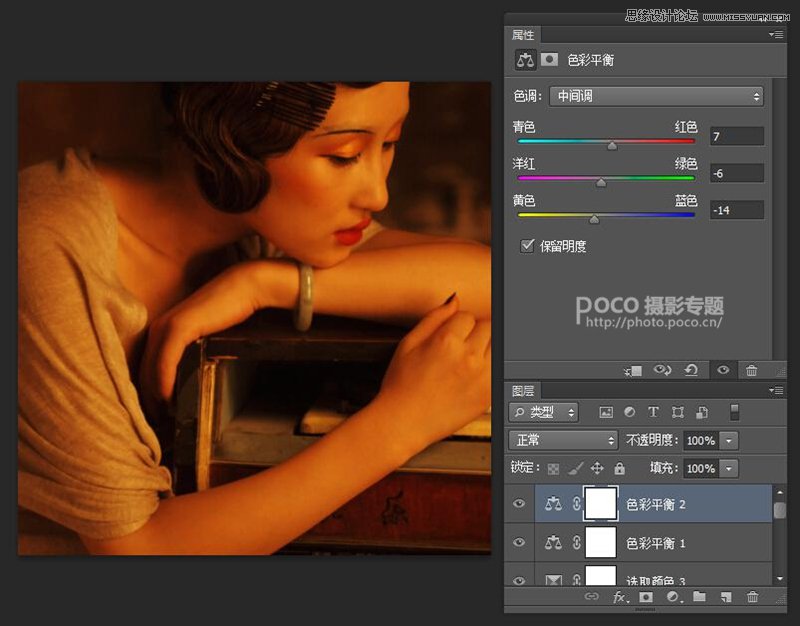Hide the 色彩平衡 2 layer

click(x=519, y=504)
